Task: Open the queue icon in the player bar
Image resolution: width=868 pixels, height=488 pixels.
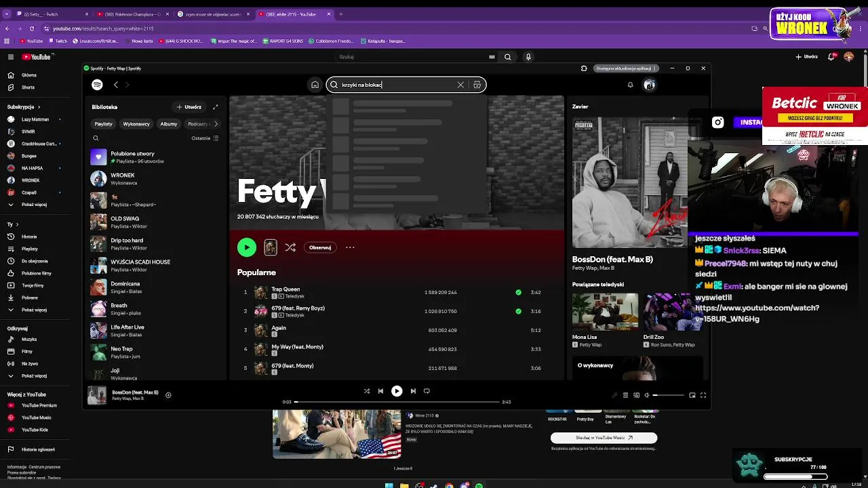Action: point(625,395)
